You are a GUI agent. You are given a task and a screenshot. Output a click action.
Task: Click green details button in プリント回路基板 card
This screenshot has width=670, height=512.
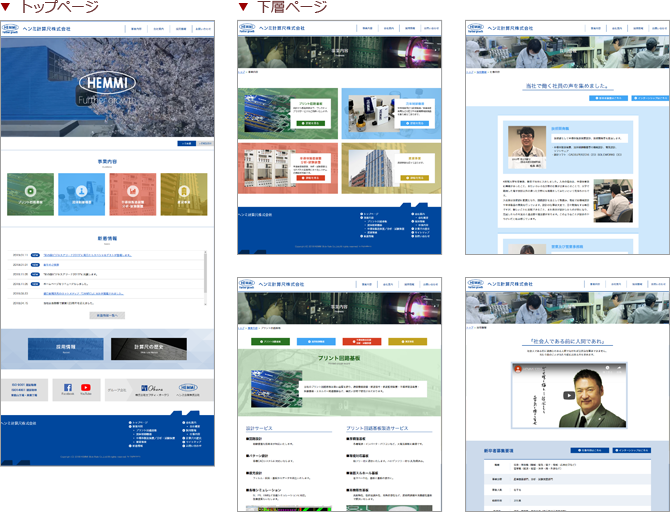click(x=311, y=123)
